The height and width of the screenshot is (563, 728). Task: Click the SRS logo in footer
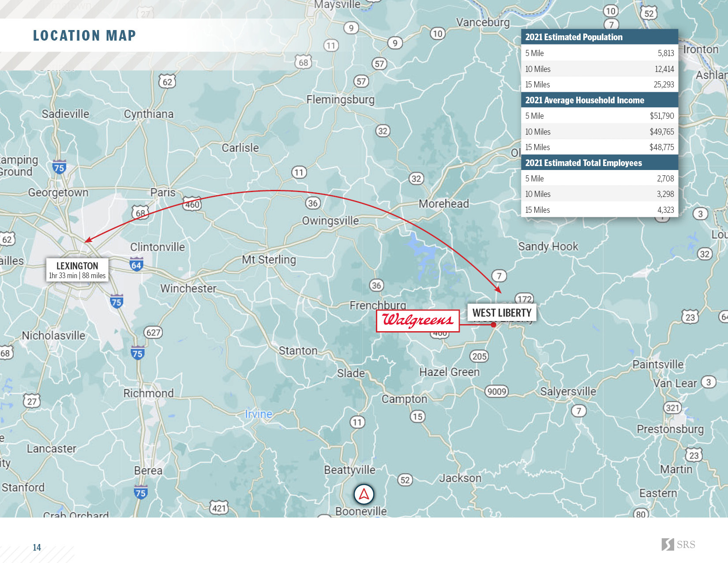[x=679, y=544]
